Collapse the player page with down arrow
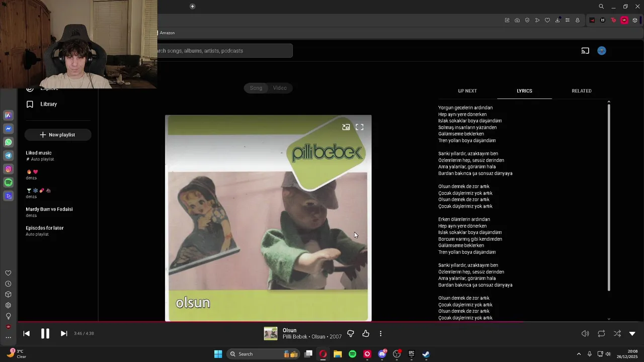This screenshot has height=362, width=644. coord(632,333)
